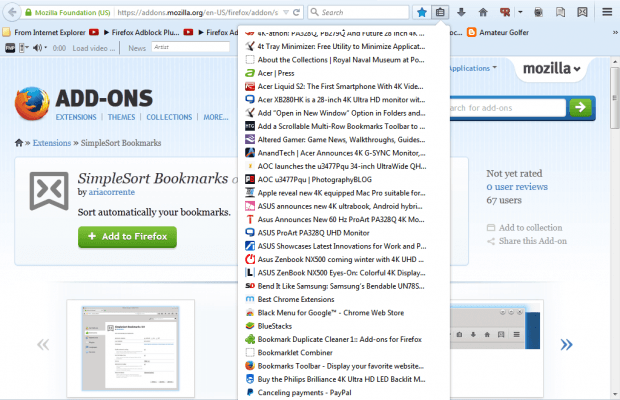Open the Amateur Golfer bookmark
Screen dimensions: 620x400
[498, 32]
